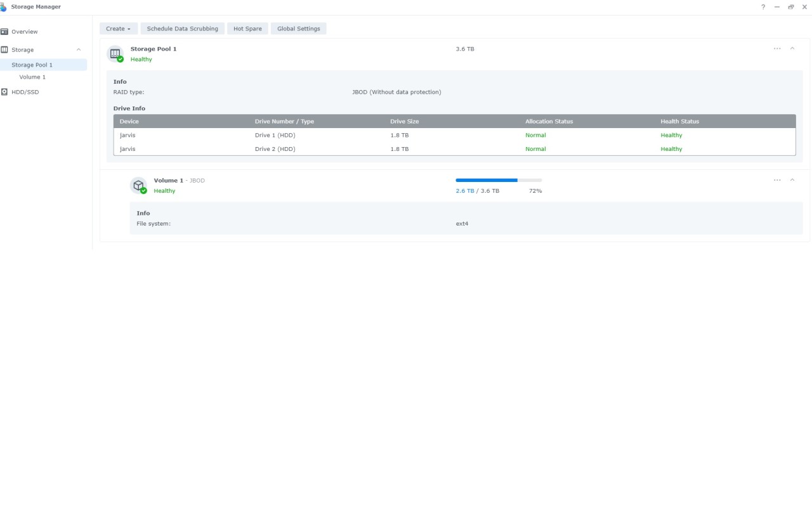Collapse the Storage tree section

[79, 49]
